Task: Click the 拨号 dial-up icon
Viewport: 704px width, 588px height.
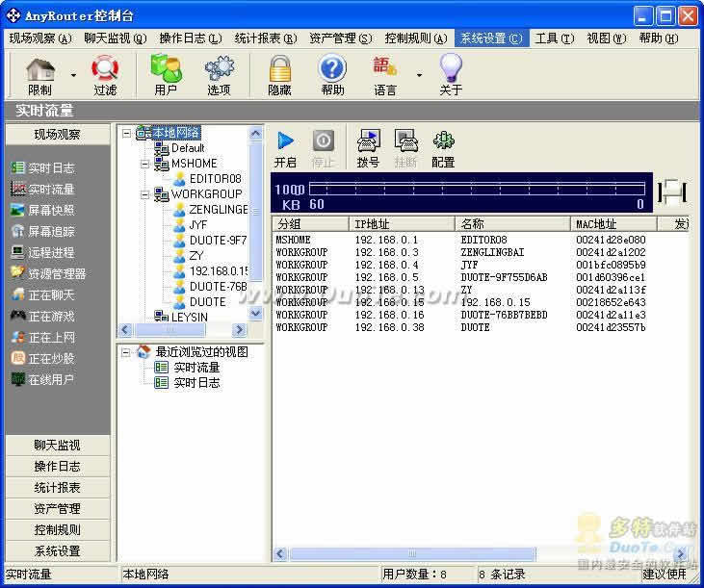Action: [369, 141]
